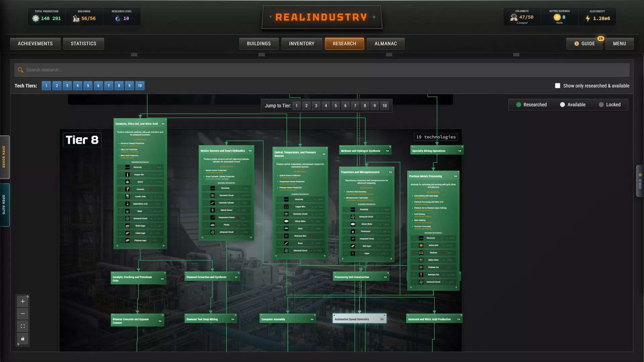Click the lock view icon
This screenshot has width=644, height=362.
click(x=22, y=339)
